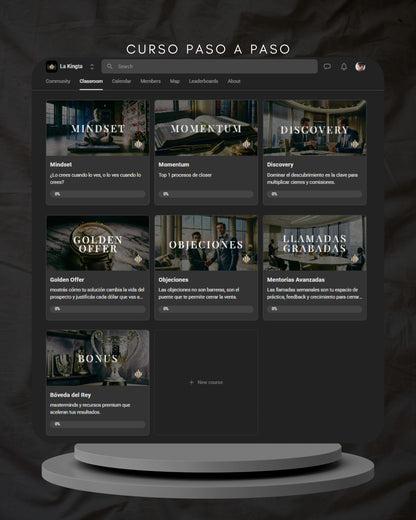The height and width of the screenshot is (520, 416).
Task: Open the chat messages icon
Action: (x=327, y=66)
